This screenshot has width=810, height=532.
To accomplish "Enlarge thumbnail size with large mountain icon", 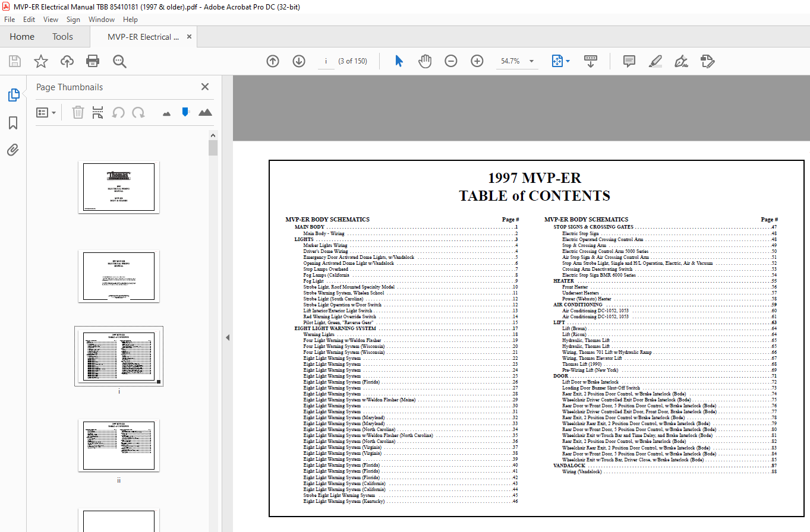I will pos(205,112).
